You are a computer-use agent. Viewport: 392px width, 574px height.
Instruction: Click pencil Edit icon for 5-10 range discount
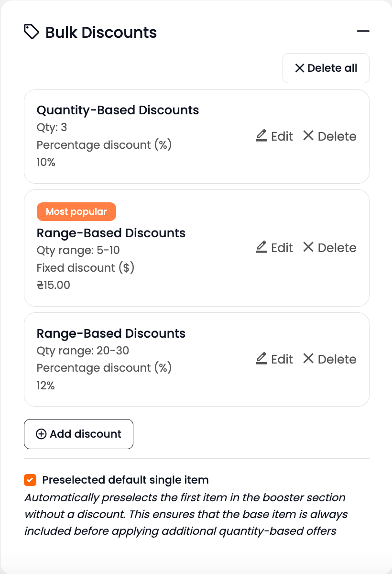261,247
